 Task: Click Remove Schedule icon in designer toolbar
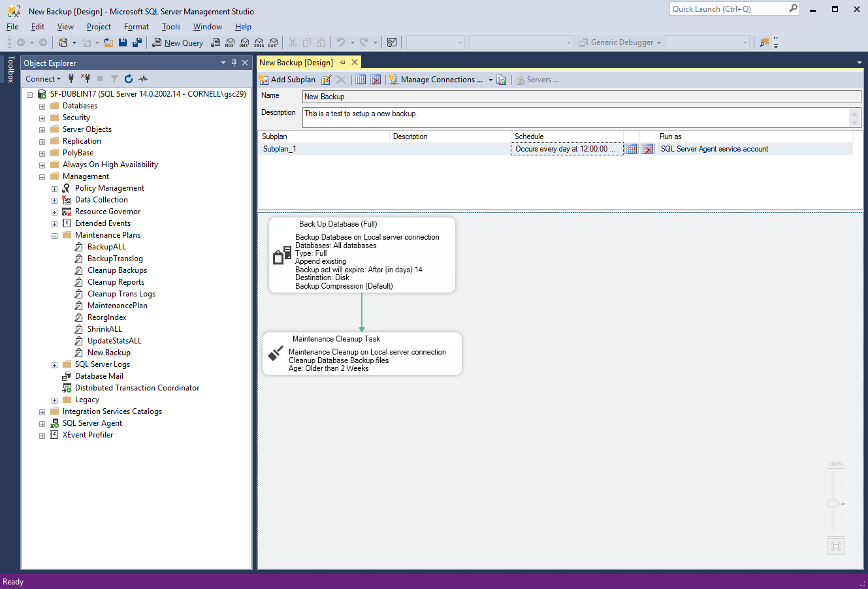tap(376, 80)
